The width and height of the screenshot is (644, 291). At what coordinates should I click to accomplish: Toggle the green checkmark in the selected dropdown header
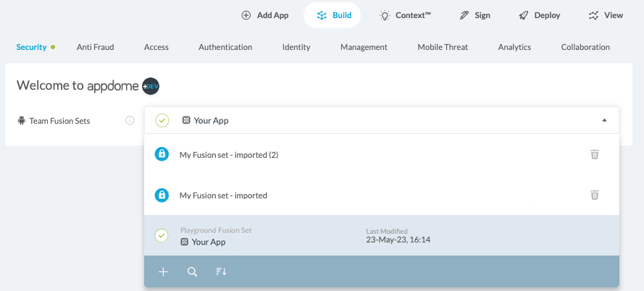coord(162,120)
